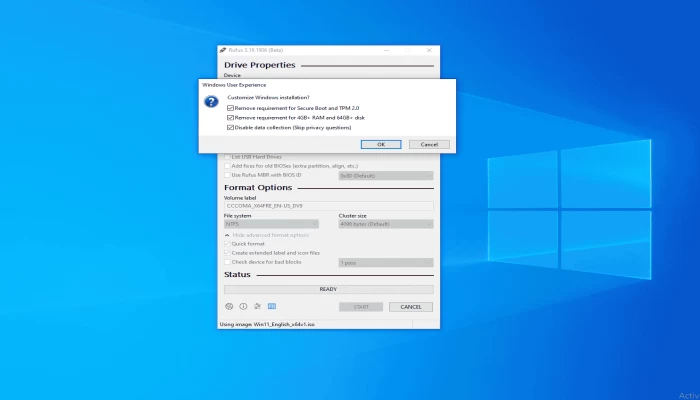Viewport: 700px width, 400px height.
Task: Click the Rufus title bar app icon
Action: 223,50
